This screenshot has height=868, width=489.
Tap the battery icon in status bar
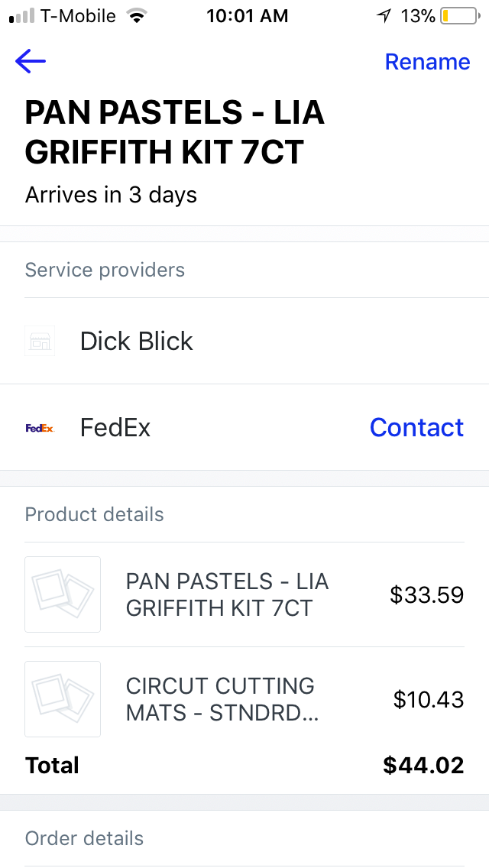tap(458, 16)
